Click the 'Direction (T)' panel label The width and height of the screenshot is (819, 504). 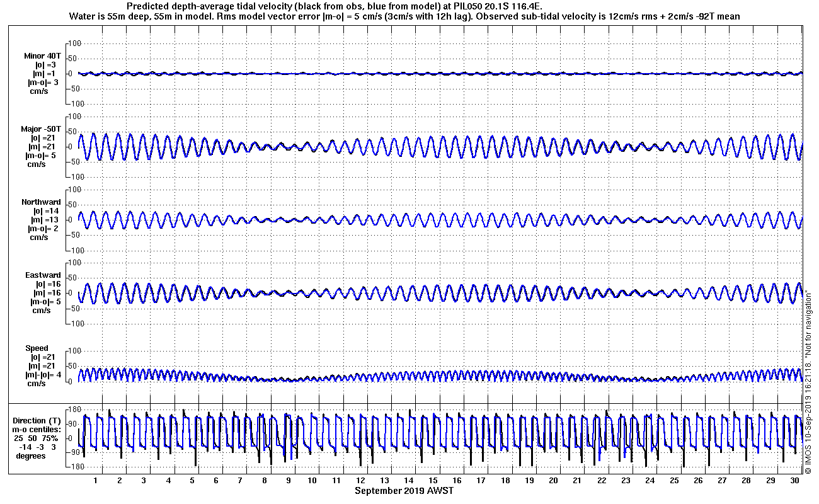[x=38, y=421]
